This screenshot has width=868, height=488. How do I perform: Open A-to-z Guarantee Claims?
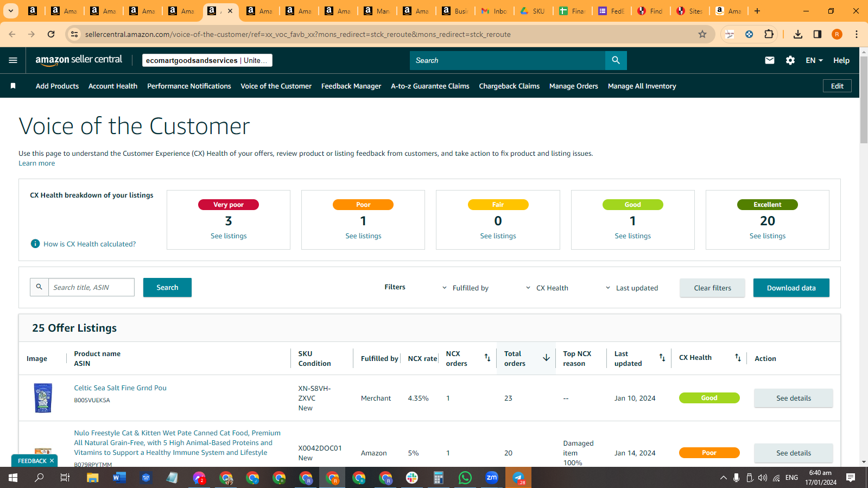[430, 86]
